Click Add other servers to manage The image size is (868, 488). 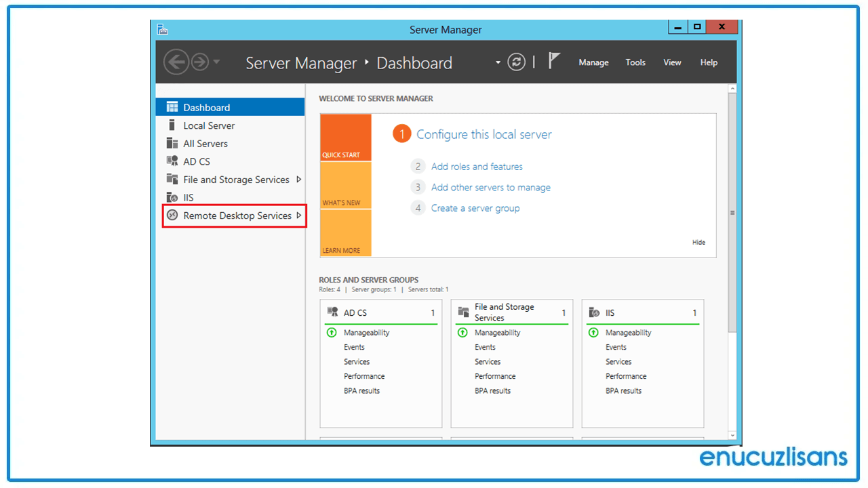pyautogui.click(x=491, y=187)
